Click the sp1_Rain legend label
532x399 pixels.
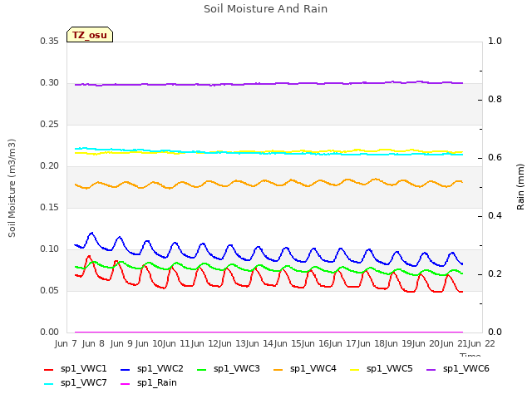point(157,382)
